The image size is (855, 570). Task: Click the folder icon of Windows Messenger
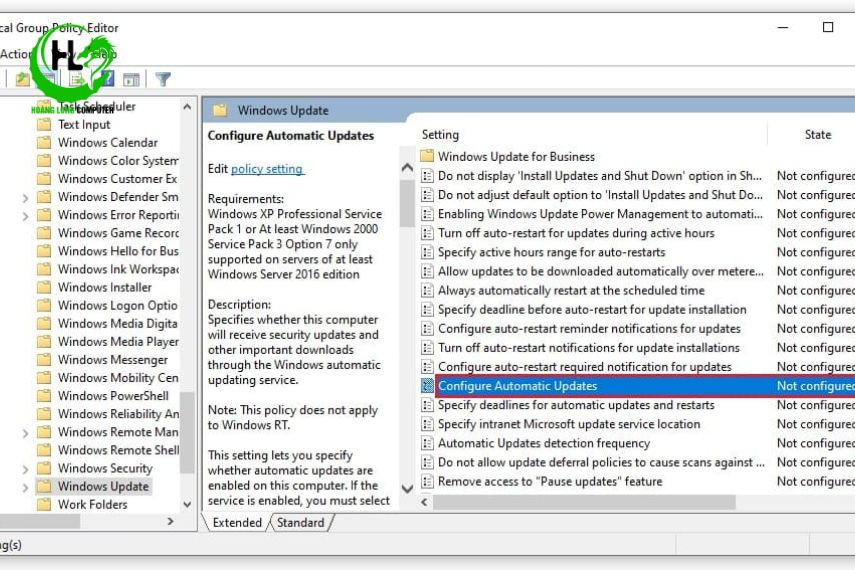pyautogui.click(x=44, y=359)
